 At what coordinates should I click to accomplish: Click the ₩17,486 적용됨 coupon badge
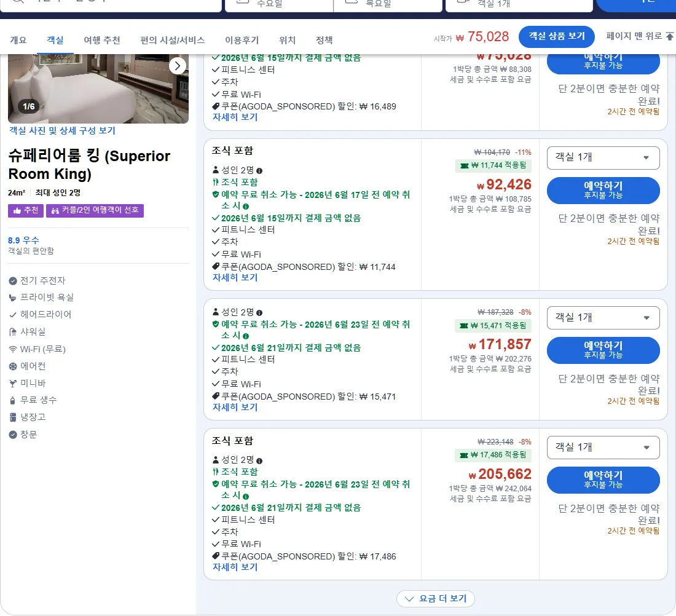click(493, 455)
